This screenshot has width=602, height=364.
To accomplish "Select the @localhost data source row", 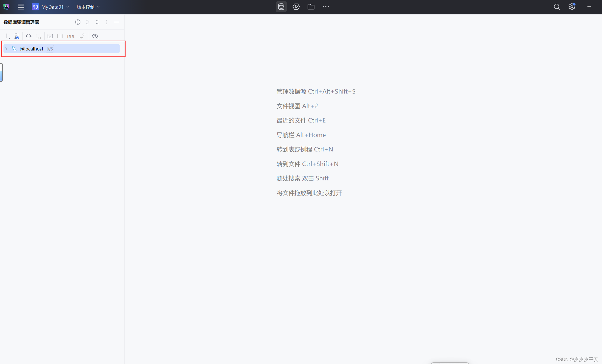I will (61, 49).
